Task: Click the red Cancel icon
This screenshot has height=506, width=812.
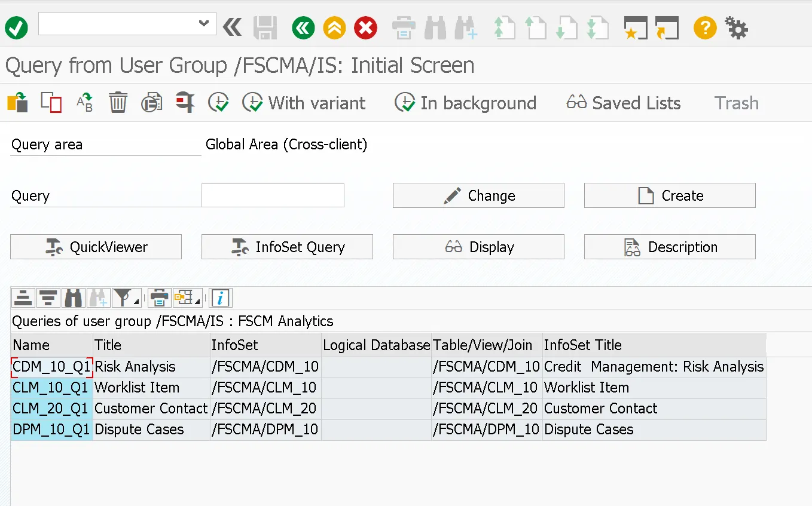Action: tap(365, 27)
